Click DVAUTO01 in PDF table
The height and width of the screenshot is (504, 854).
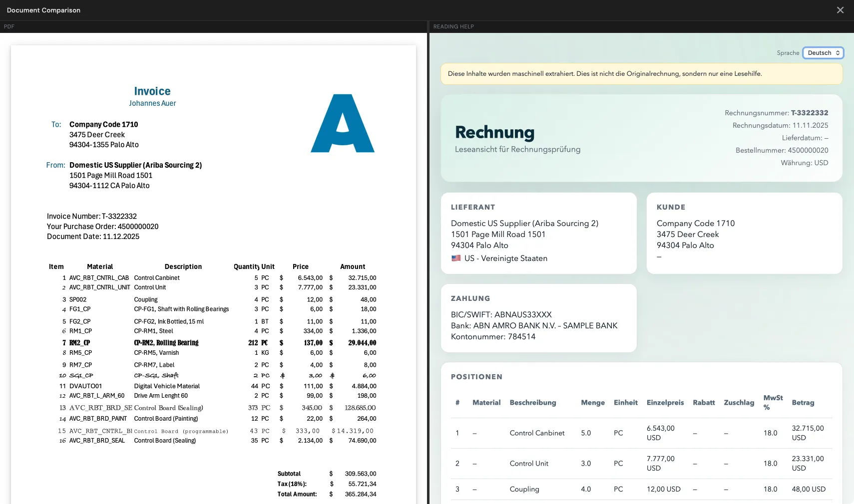pos(85,386)
